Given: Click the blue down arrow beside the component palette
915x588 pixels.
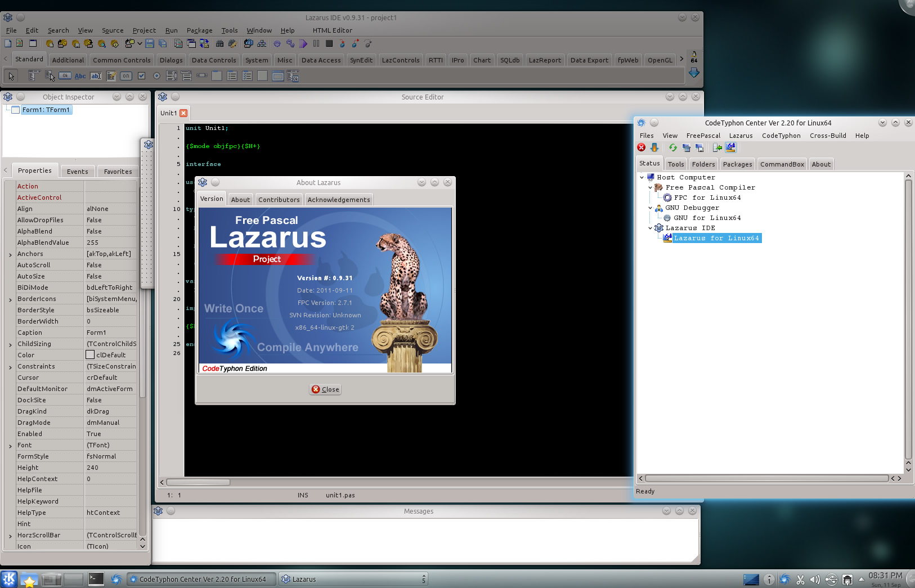Looking at the screenshot, I should tap(694, 73).
